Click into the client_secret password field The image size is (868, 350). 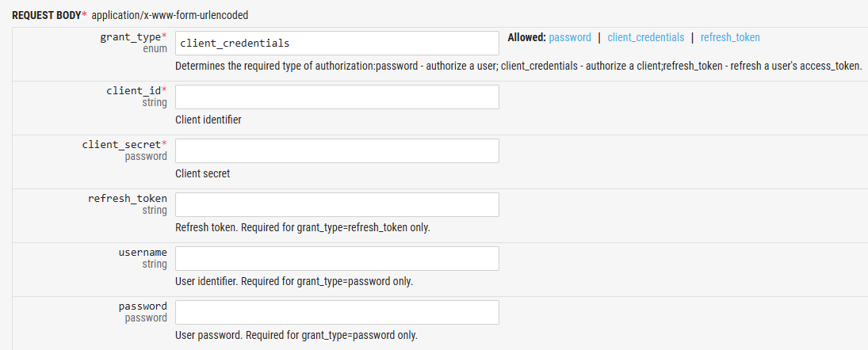coord(337,150)
